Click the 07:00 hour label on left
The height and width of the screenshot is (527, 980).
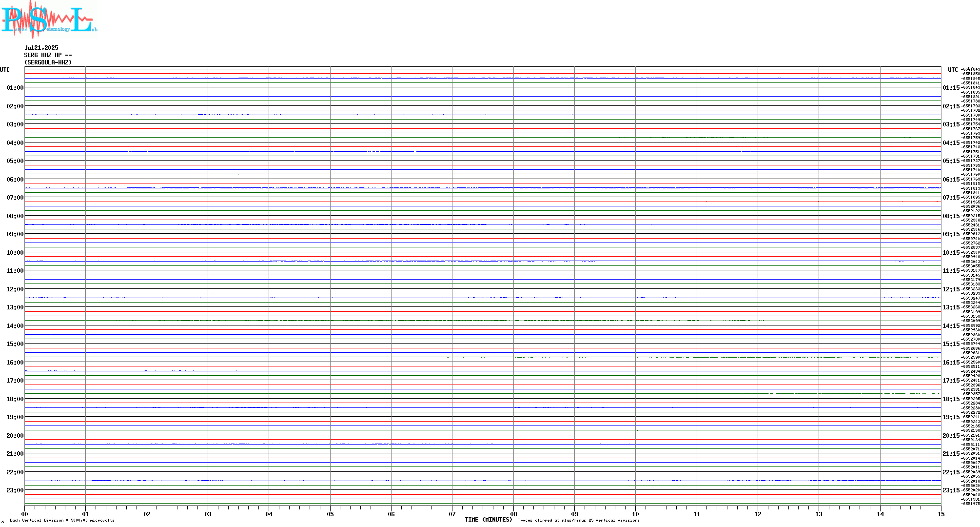click(15, 198)
